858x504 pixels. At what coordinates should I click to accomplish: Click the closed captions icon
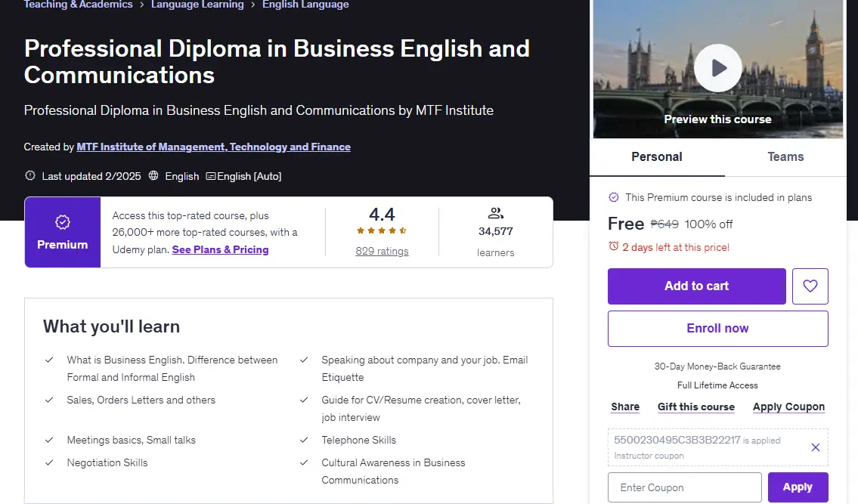211,176
